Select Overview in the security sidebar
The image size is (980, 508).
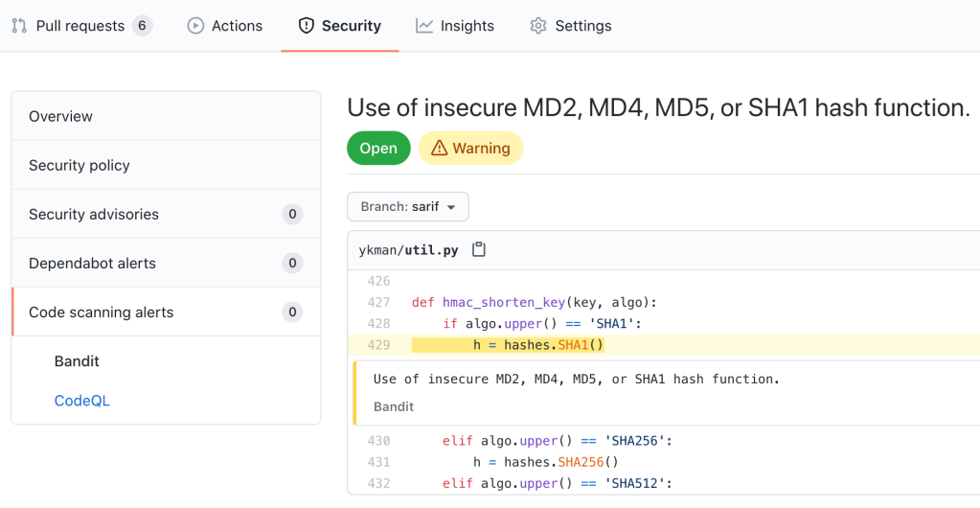(61, 116)
